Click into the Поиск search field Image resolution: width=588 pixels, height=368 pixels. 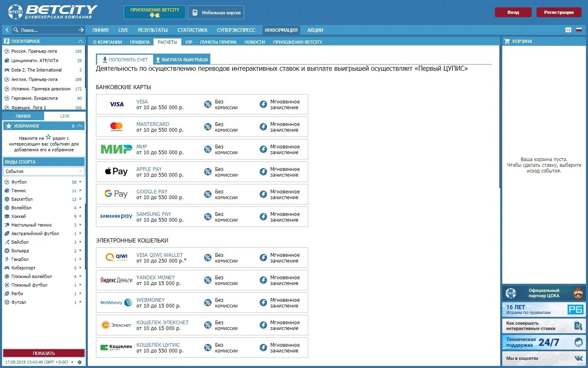48,30
